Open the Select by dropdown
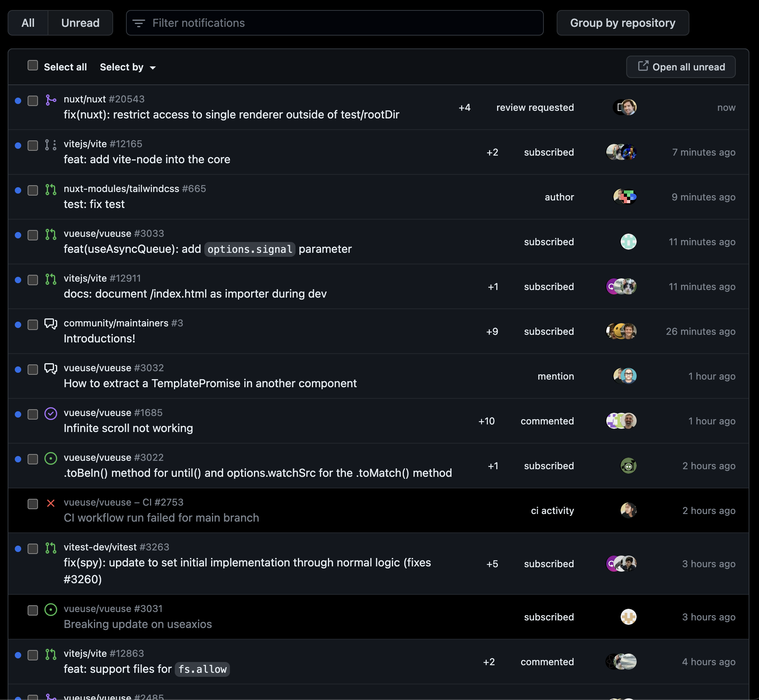This screenshot has height=700, width=759. [128, 67]
